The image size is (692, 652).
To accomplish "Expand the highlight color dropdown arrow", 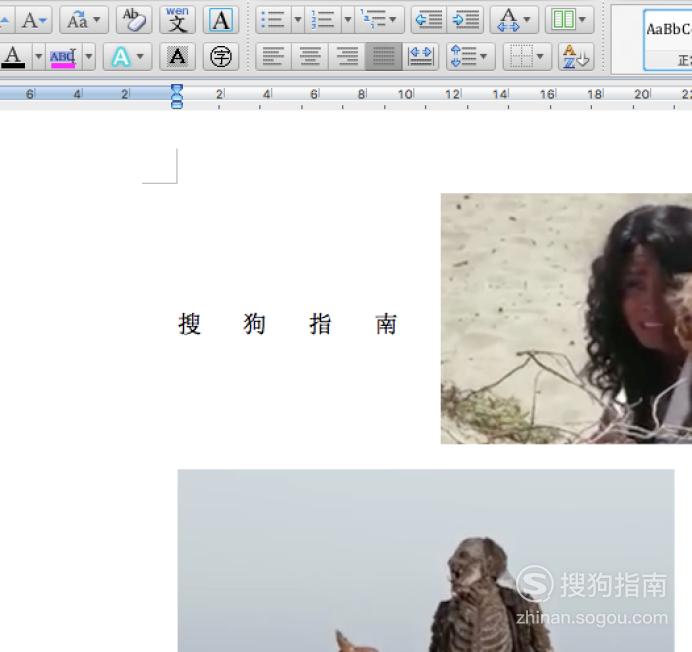I will click(89, 57).
